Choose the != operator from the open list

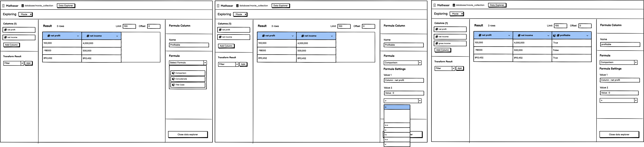pyautogui.click(x=397, y=135)
